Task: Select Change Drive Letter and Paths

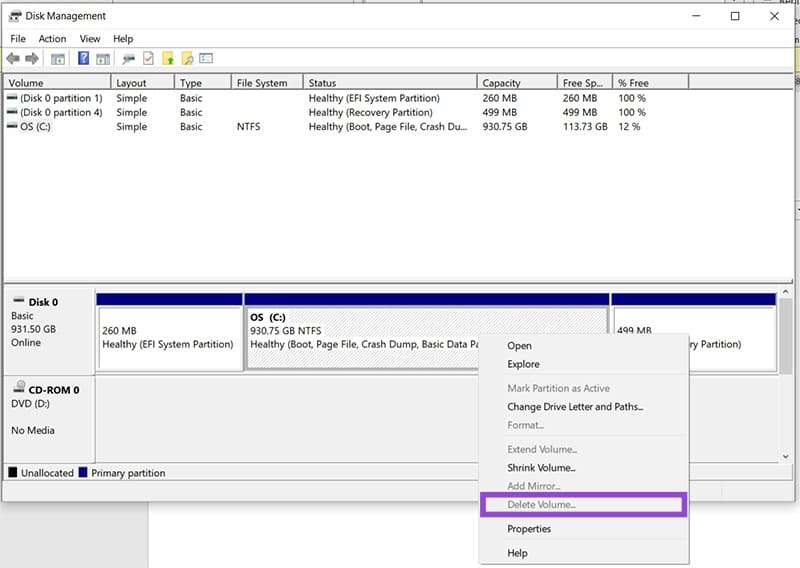Action: [575, 407]
